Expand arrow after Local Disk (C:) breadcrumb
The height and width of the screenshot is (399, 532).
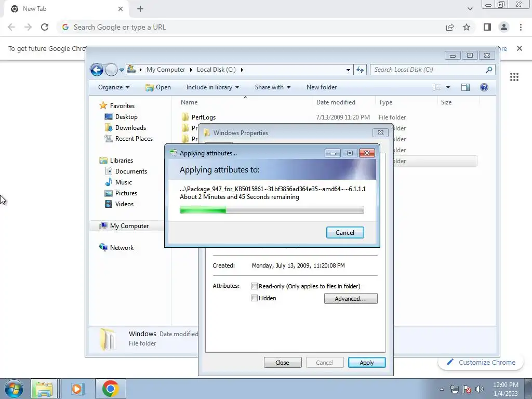[x=242, y=70]
